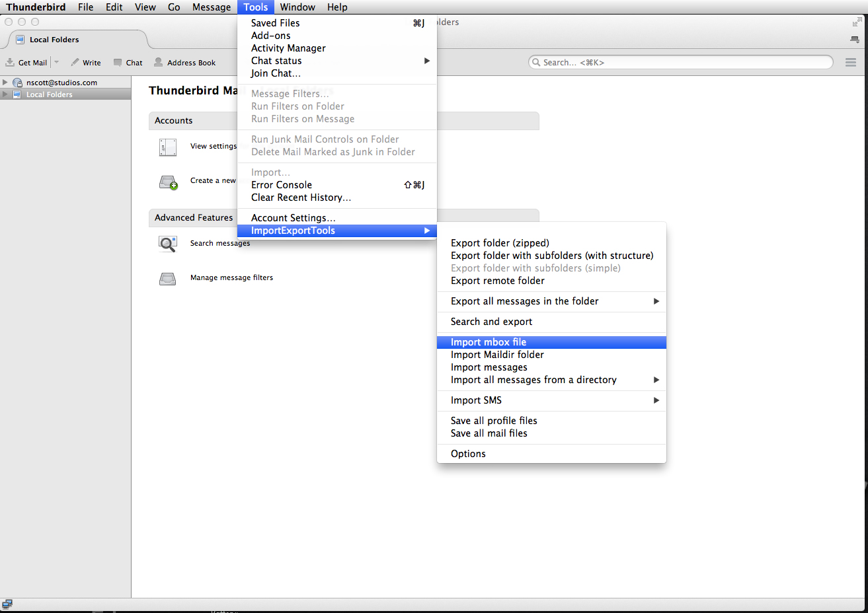The width and height of the screenshot is (868, 613).
Task: Choose Export remote folder
Action: pyautogui.click(x=551, y=281)
